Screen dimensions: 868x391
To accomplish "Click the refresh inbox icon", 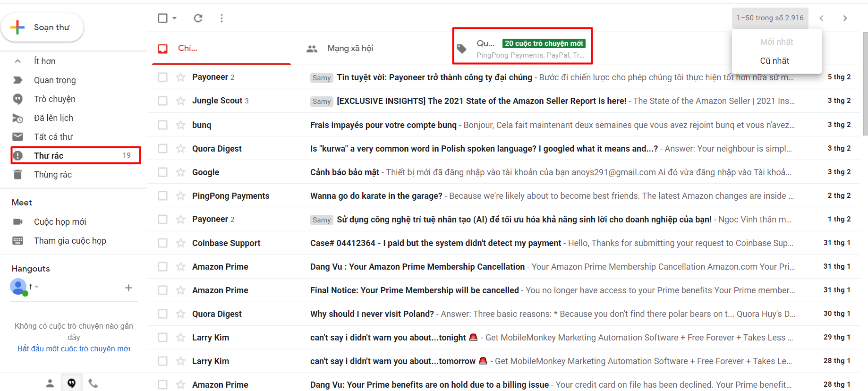I will pyautogui.click(x=198, y=18).
